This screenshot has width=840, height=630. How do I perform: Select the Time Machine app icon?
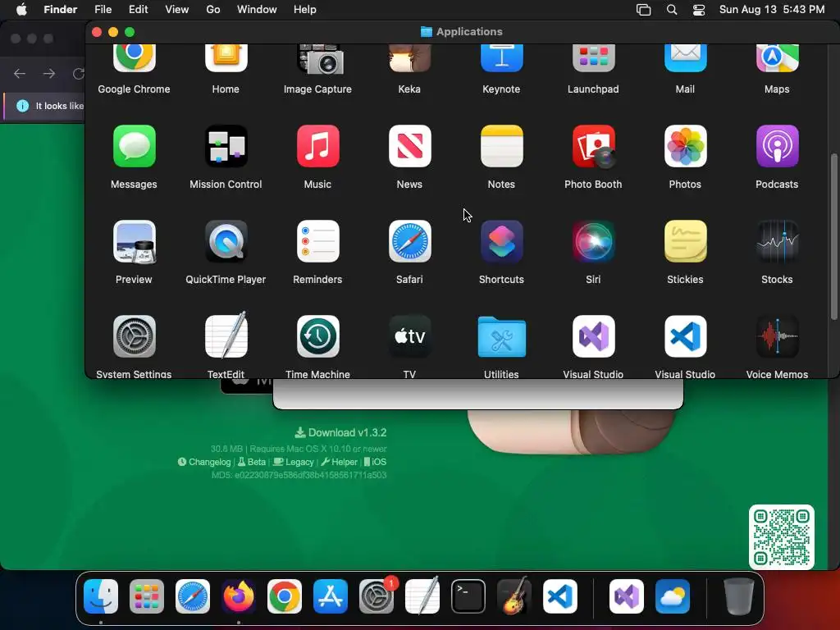tap(317, 336)
